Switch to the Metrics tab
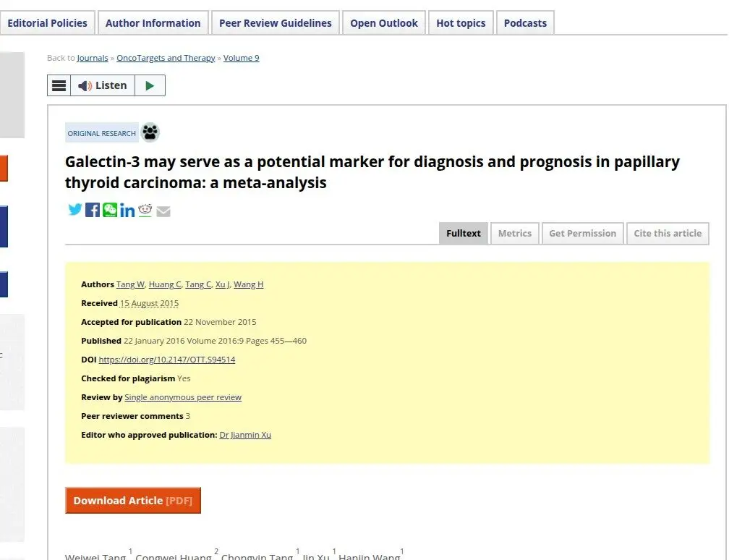 (x=515, y=234)
